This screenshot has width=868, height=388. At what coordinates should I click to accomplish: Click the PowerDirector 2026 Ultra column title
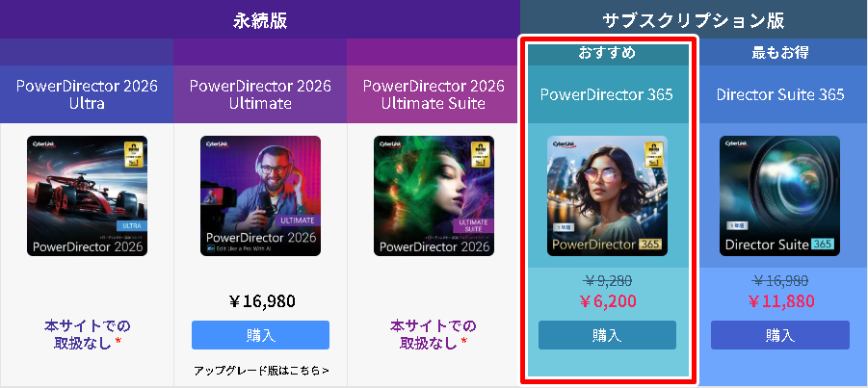(87, 94)
